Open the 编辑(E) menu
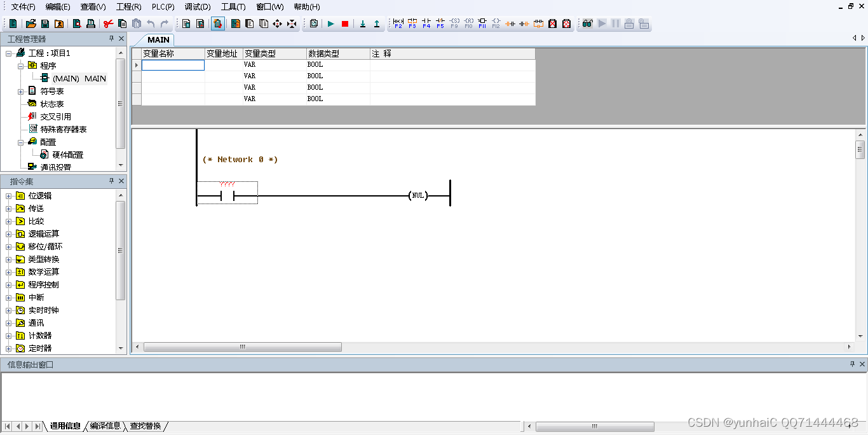The image size is (868, 435). click(58, 7)
